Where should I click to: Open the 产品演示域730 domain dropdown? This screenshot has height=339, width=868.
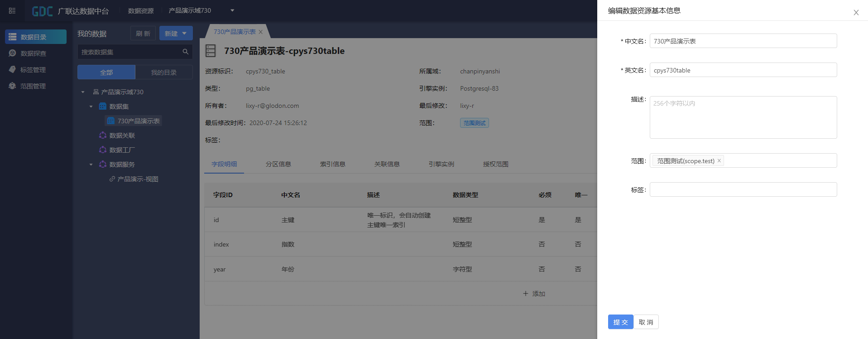[232, 10]
